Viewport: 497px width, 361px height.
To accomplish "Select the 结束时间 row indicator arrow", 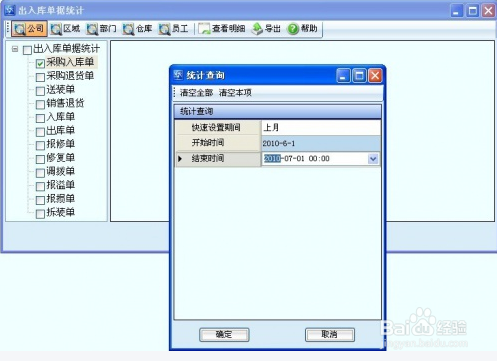I will click(180, 159).
